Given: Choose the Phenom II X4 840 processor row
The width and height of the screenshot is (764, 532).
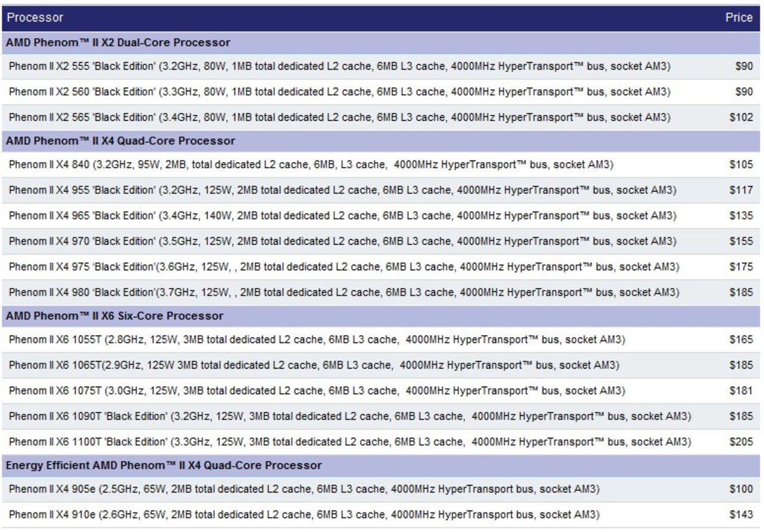Looking at the screenshot, I should click(311, 165).
